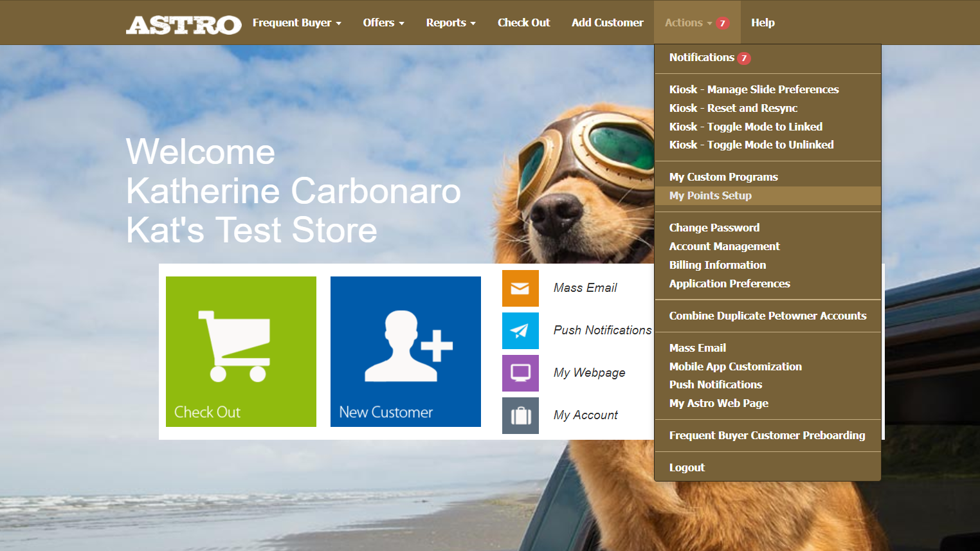This screenshot has height=551, width=980.
Task: Click the red 7 badge beside Actions in the navbar
Action: (723, 23)
